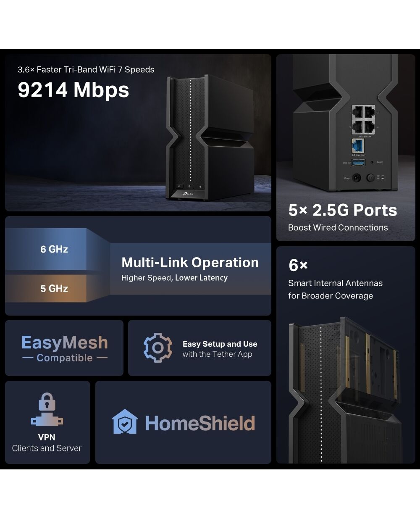The width and height of the screenshot is (420, 519).
Task: Click the HomeShield house shield icon
Action: [x=125, y=422]
